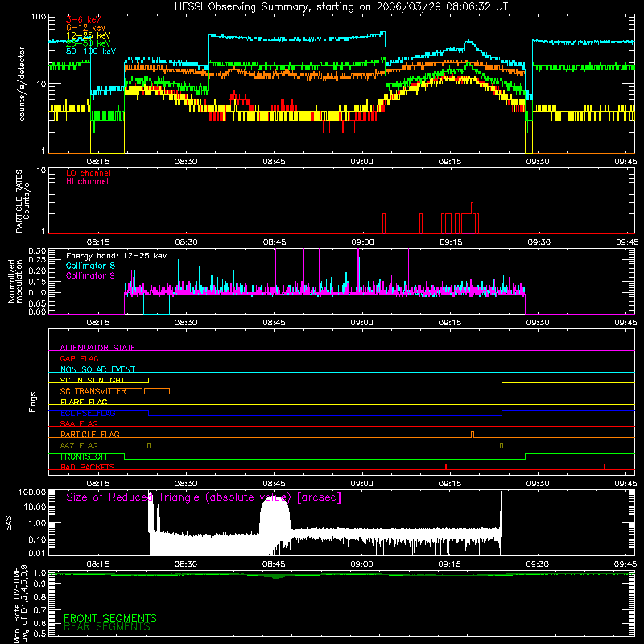Click the Flags panel axis label
This screenshot has height=644, width=644.
33,402
